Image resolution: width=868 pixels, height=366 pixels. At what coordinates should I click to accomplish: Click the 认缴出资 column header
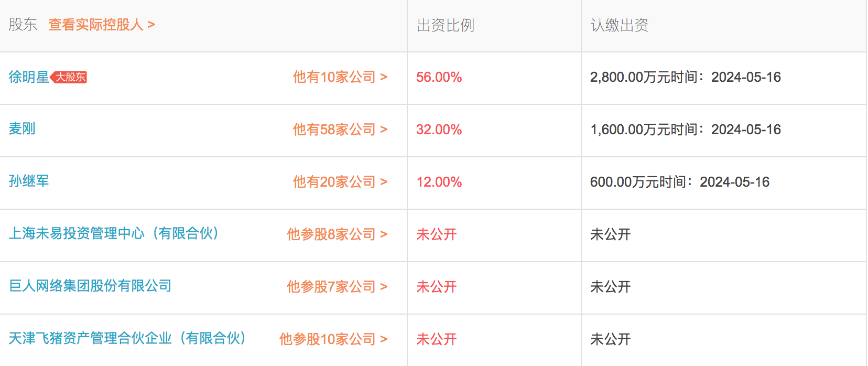[x=619, y=25]
